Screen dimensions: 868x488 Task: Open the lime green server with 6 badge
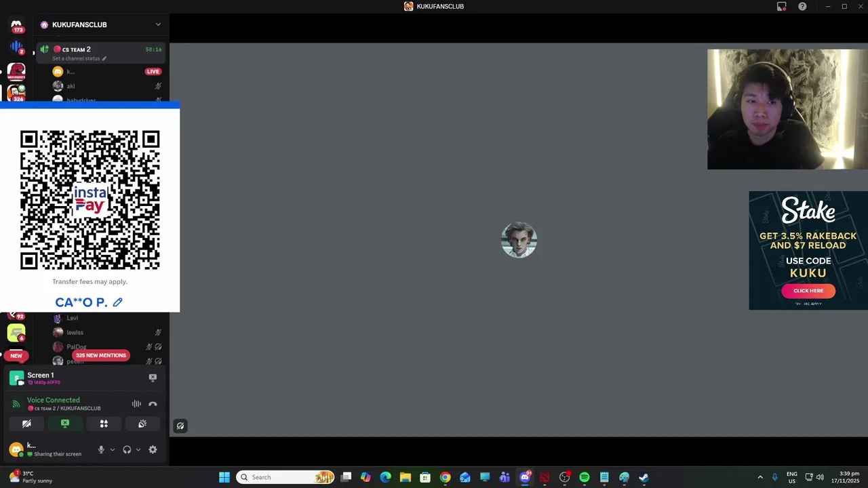tap(16, 333)
